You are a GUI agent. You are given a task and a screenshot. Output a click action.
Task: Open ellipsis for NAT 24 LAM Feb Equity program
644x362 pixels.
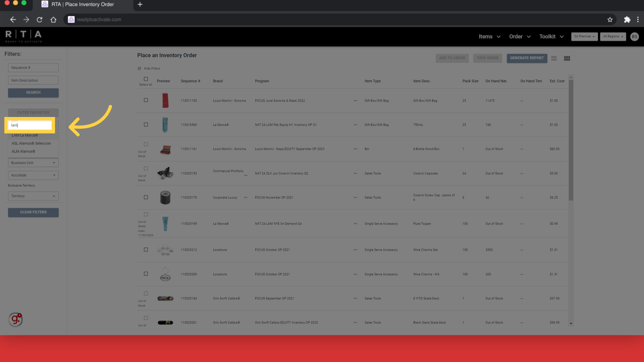[x=355, y=125]
